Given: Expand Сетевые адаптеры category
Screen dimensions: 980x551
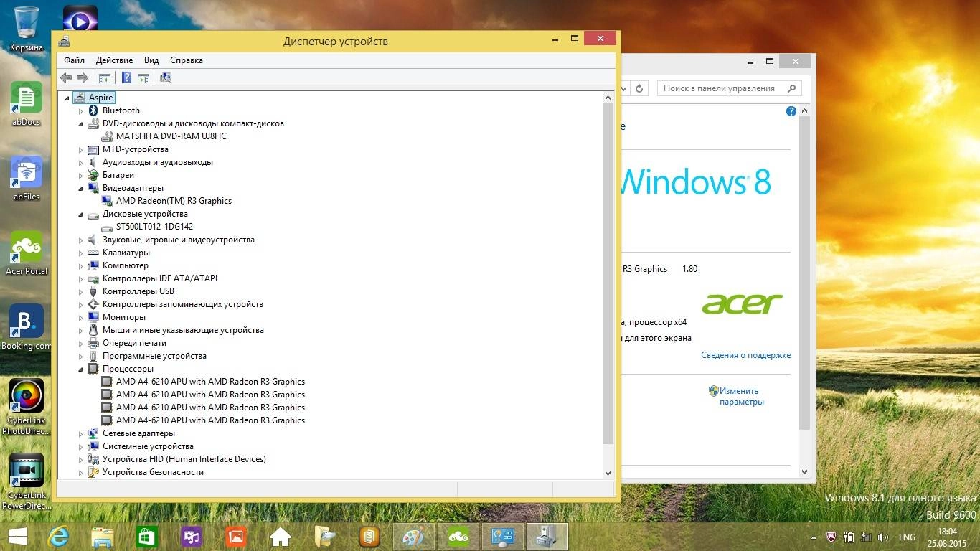Looking at the screenshot, I should pyautogui.click(x=80, y=434).
